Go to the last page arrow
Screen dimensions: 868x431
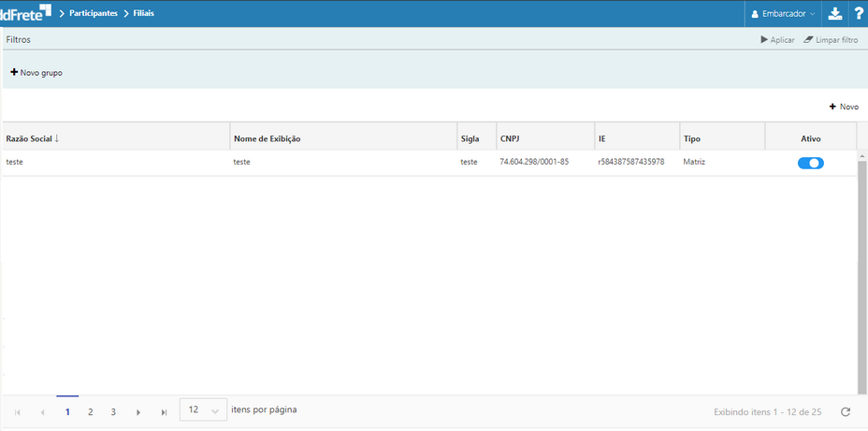[164, 411]
